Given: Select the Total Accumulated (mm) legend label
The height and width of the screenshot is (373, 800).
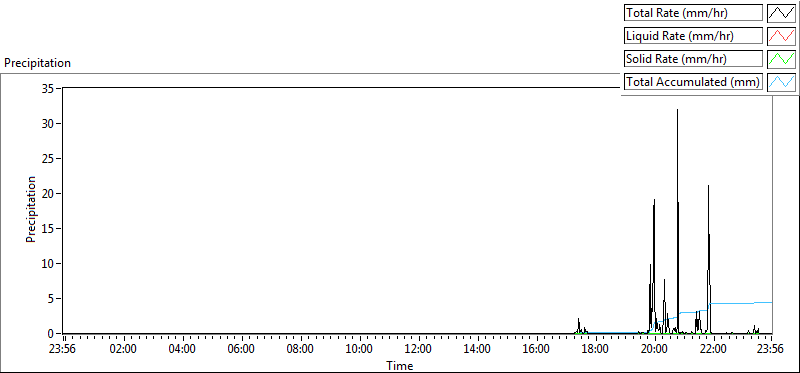Looking at the screenshot, I should (693, 82).
